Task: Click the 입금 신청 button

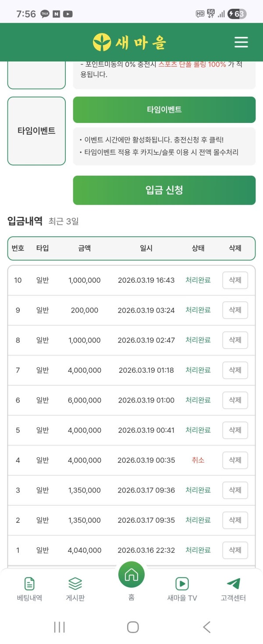Action: pyautogui.click(x=164, y=190)
